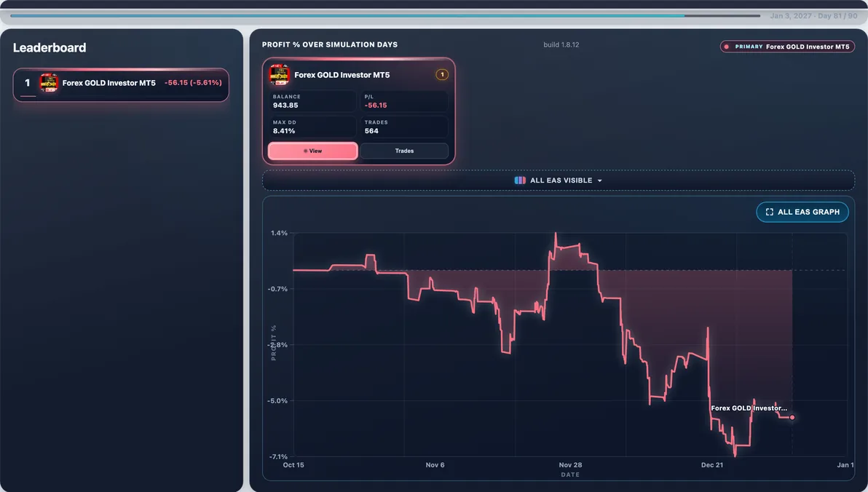Click the build 1.8.12 label
The width and height of the screenshot is (868, 492).
pyautogui.click(x=561, y=45)
